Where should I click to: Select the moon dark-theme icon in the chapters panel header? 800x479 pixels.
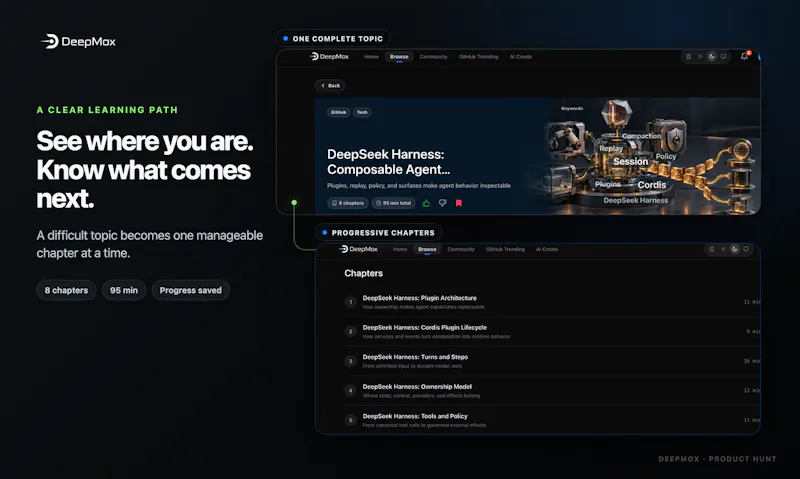tap(735, 249)
